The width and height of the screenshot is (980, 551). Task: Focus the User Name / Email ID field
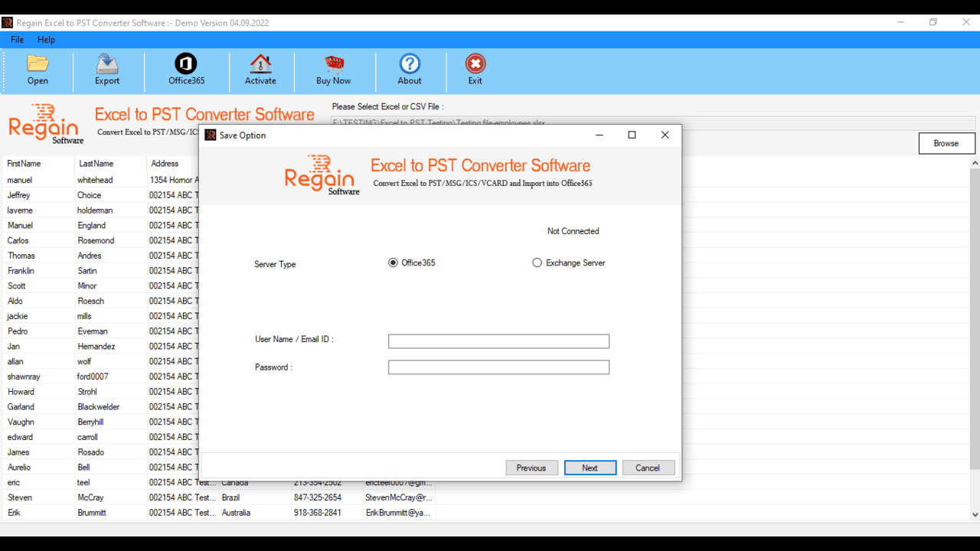(x=498, y=341)
